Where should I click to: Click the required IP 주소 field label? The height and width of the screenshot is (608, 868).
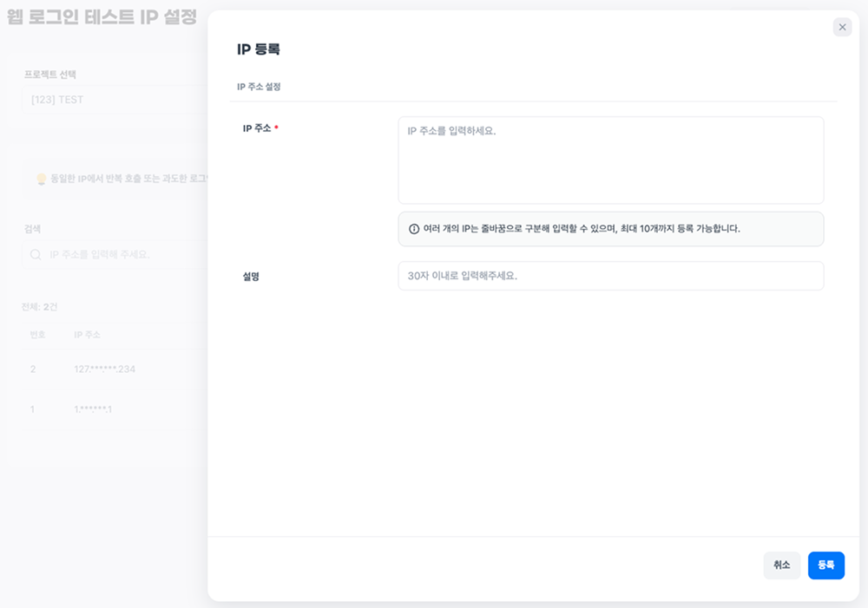tap(260, 128)
